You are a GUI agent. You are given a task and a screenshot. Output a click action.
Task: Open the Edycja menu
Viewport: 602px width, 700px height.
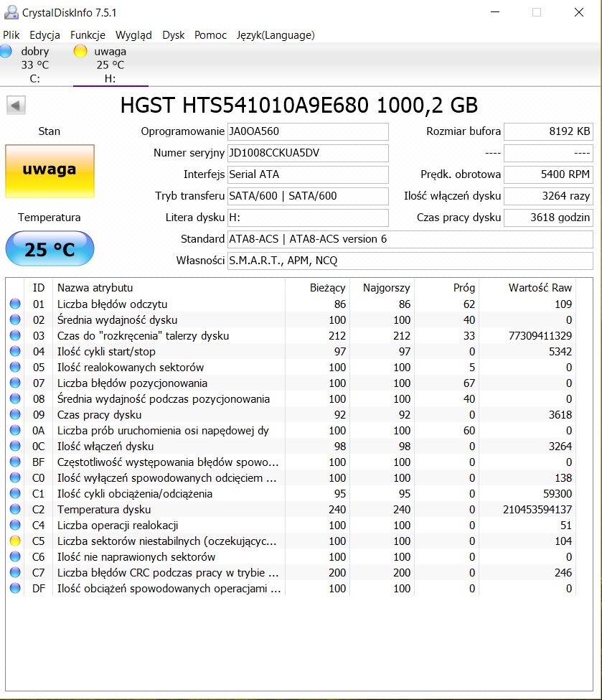pos(44,35)
